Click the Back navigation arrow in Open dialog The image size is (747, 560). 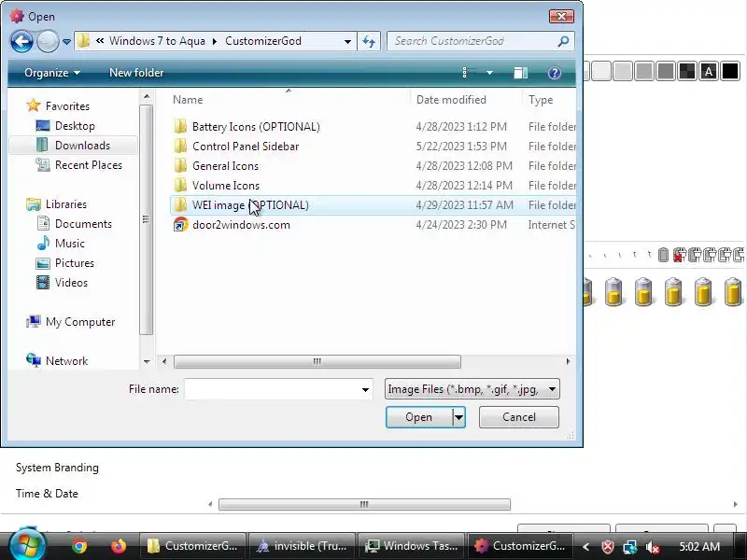pyautogui.click(x=21, y=41)
